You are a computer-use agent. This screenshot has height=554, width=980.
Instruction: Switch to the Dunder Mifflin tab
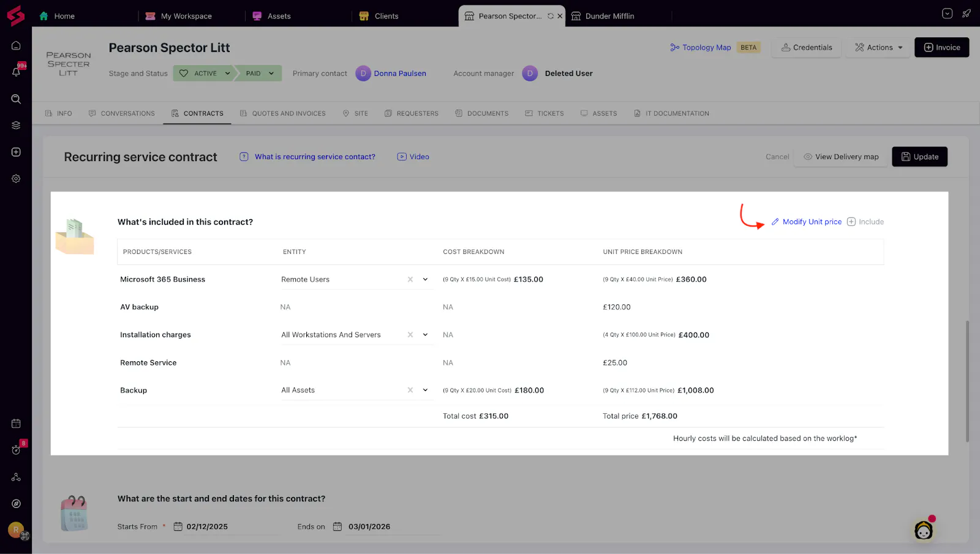(603, 16)
